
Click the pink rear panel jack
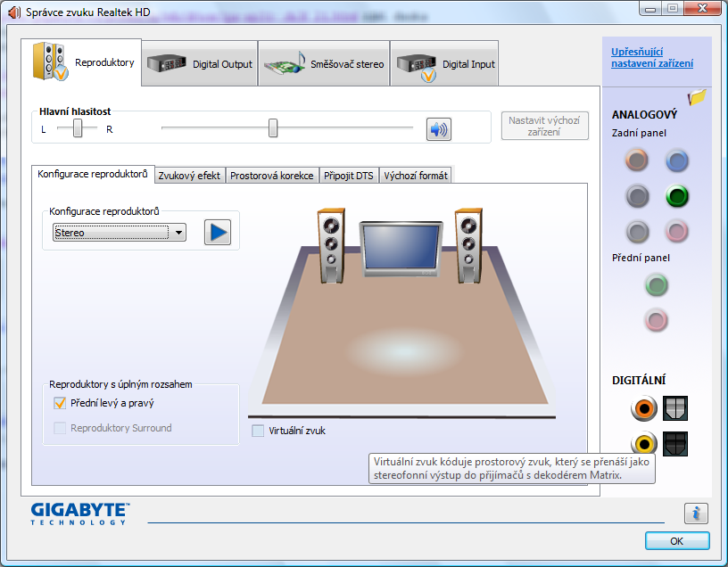click(x=676, y=231)
